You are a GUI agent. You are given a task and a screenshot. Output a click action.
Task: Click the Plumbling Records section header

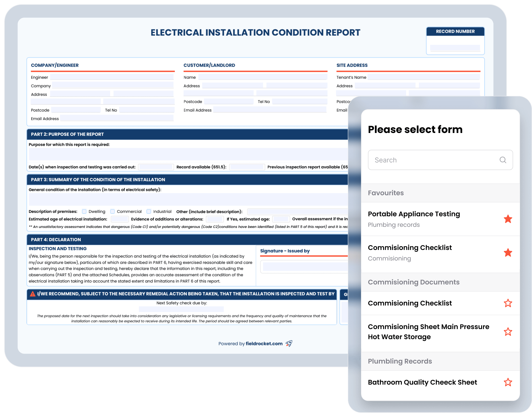pyautogui.click(x=440, y=361)
